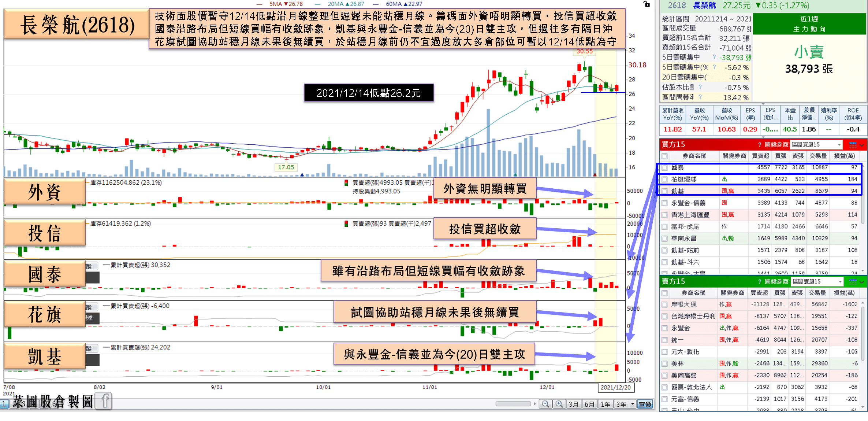The image size is (868, 421).
Task: Sort sellers by 買張 column
Action: [779, 293]
